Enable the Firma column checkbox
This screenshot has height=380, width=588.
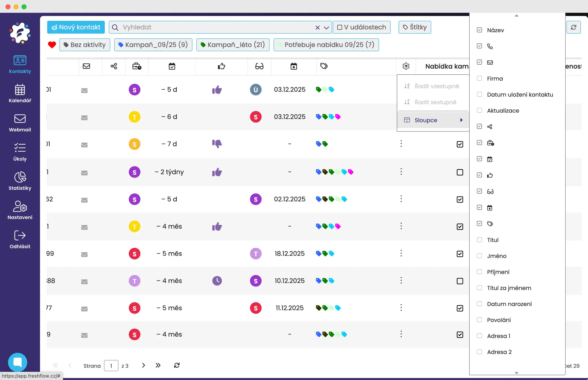(479, 79)
